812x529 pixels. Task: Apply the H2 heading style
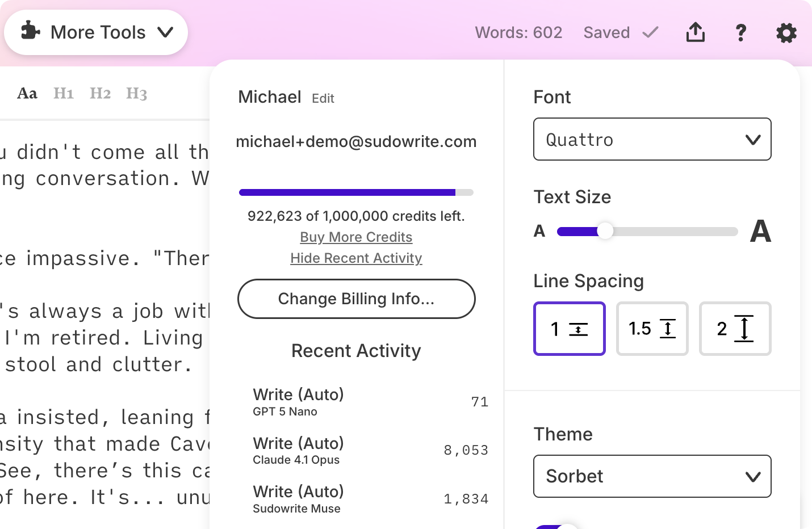100,93
